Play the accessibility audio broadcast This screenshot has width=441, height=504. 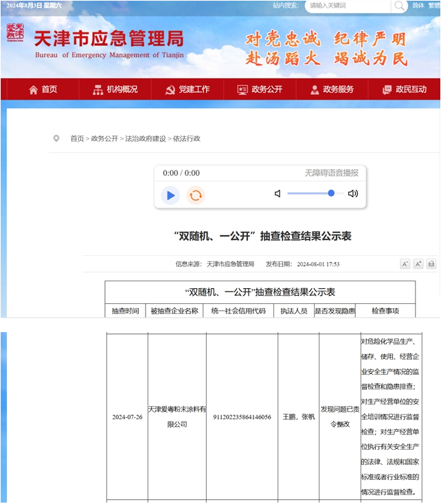point(170,195)
